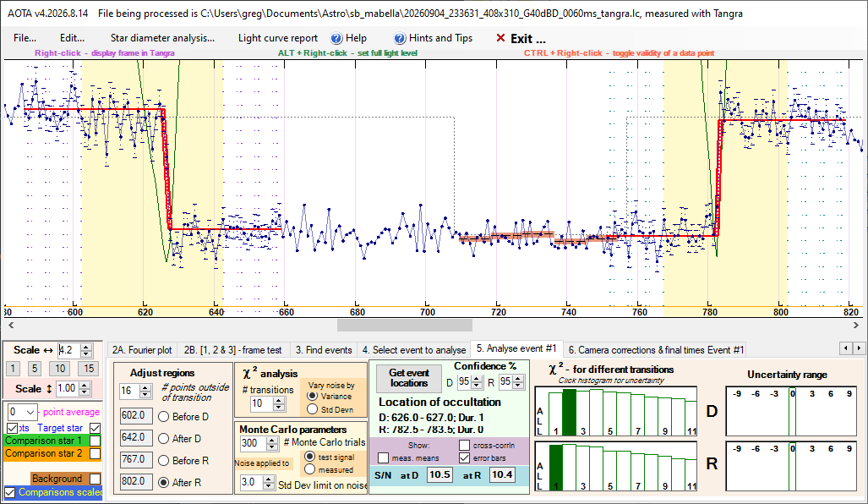This screenshot has height=504, width=868.
Task: Open the Star diameter analysis menu
Action: tap(162, 38)
